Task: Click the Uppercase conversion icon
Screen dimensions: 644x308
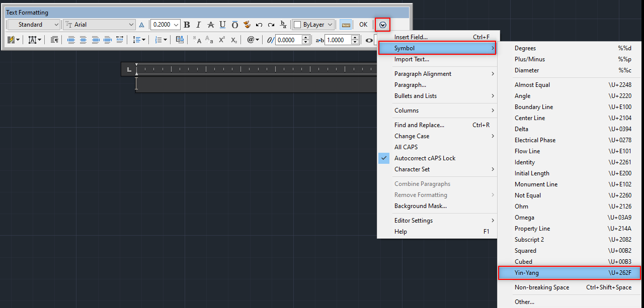Action: tap(197, 40)
